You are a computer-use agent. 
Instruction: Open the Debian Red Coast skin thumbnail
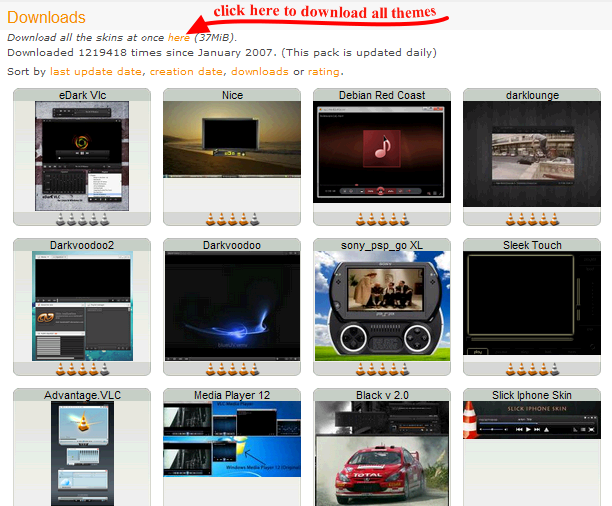pos(382,152)
